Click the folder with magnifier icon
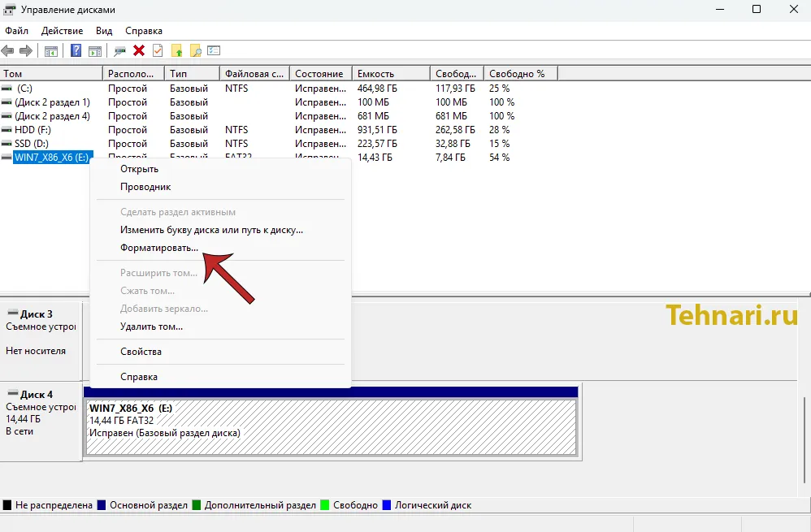This screenshot has height=532, width=811. 196,50
